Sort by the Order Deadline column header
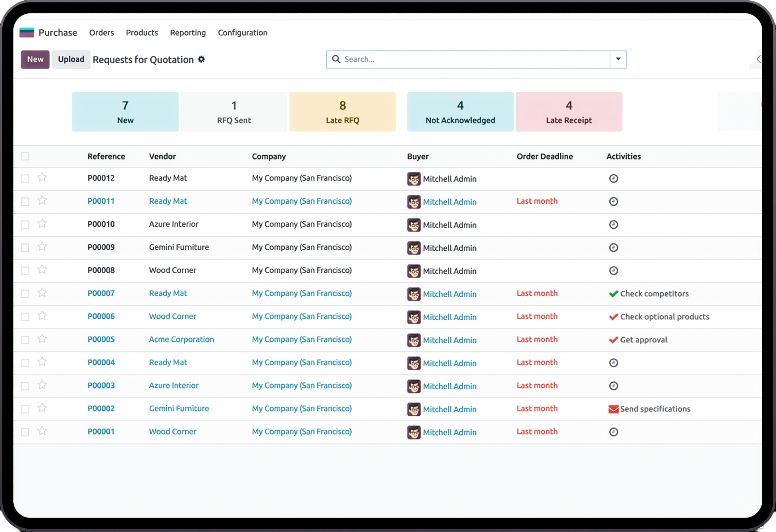 pos(545,156)
